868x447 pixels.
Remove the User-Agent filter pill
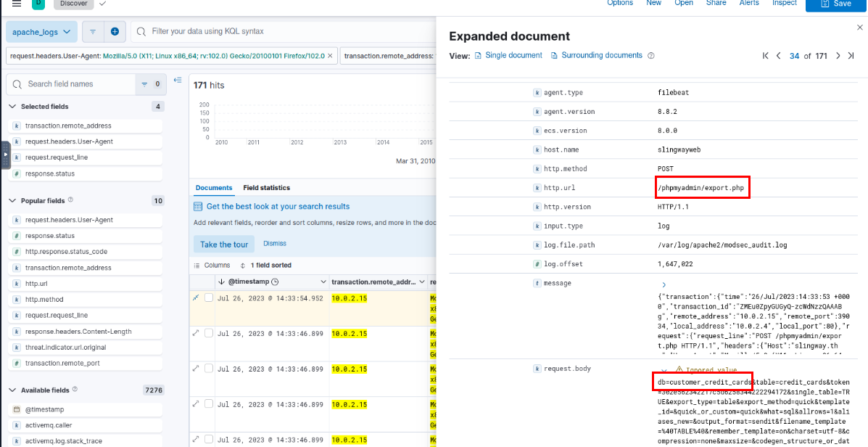(x=331, y=56)
